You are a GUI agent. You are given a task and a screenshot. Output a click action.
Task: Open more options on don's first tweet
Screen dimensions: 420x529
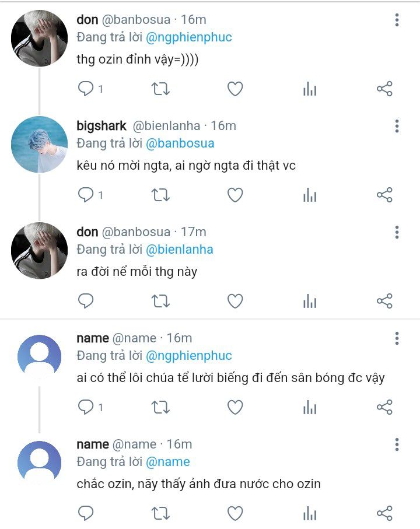[397, 20]
